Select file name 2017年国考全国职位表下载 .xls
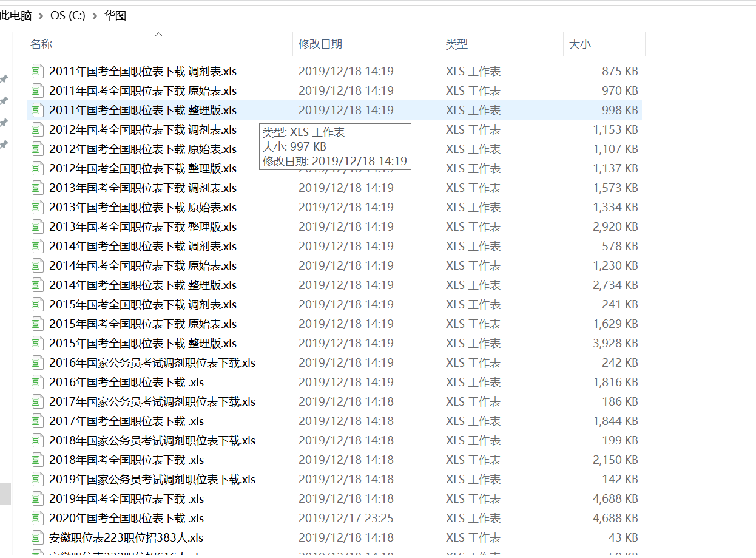The image size is (756, 558). point(126,421)
